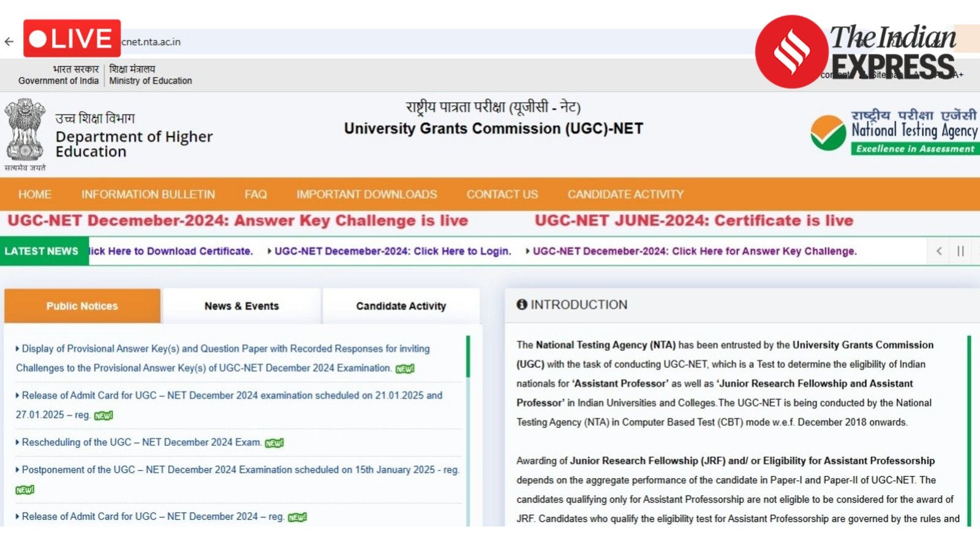The height and width of the screenshot is (551, 980).
Task: Switch to the News & Events tab
Action: point(241,305)
